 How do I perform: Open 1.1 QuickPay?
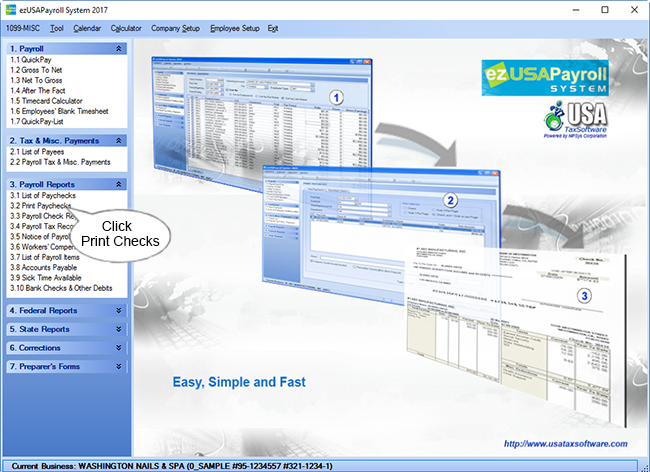31,62
